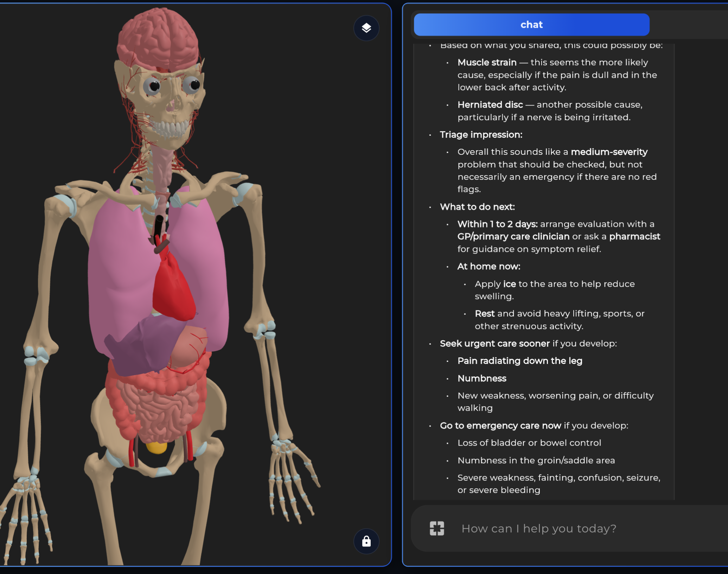The image size is (728, 574).
Task: Select the yellow bladder on the model
Action: tap(157, 447)
